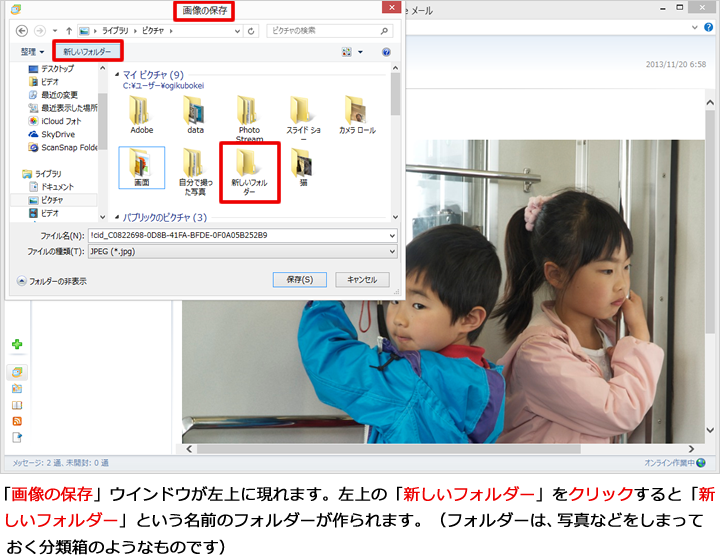Click the ファイル名 text field
Image resolution: width=720 pixels, height=556 pixels.
pyautogui.click(x=238, y=236)
